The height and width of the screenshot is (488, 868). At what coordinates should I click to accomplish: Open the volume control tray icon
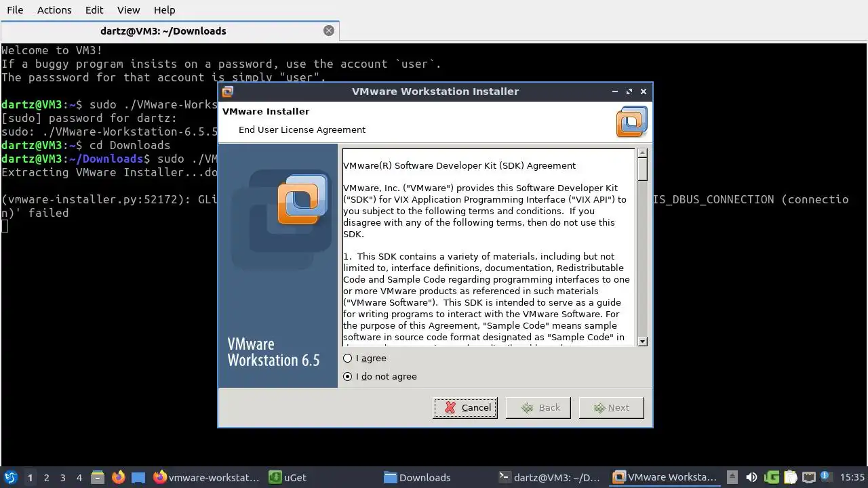[x=751, y=477]
